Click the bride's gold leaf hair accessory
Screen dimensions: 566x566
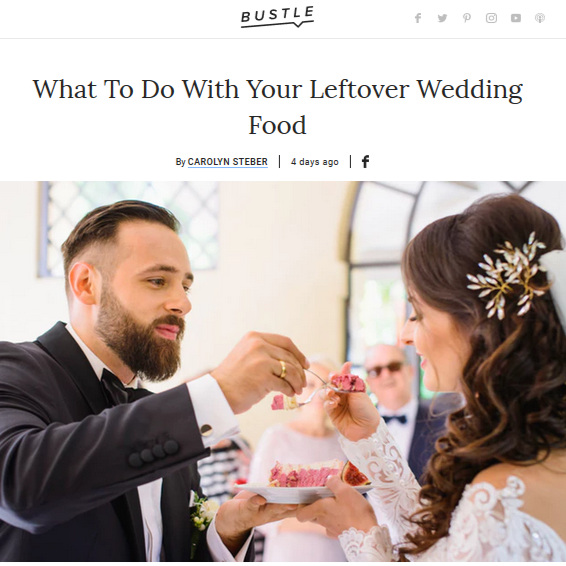[506, 276]
